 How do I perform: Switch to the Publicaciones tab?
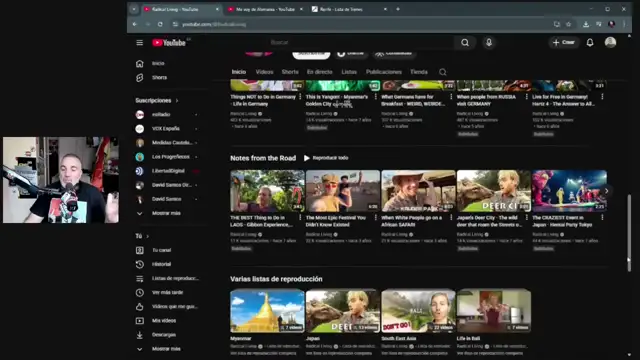pos(384,72)
